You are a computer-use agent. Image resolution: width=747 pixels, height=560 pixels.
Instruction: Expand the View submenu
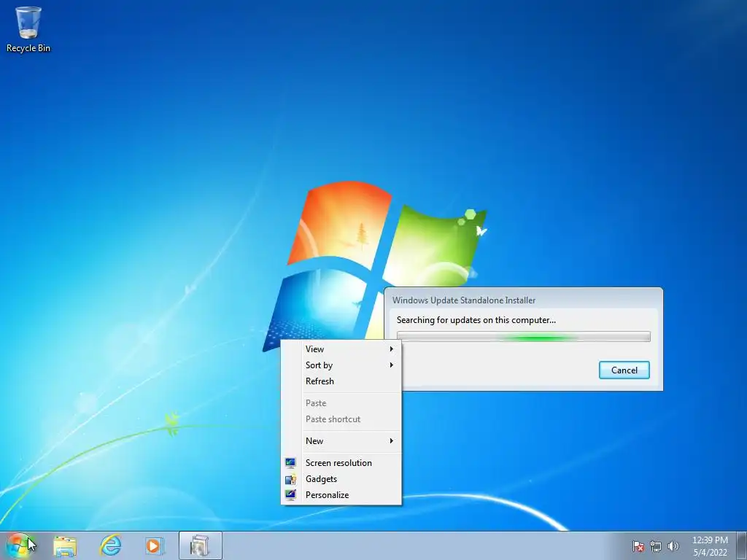pyautogui.click(x=341, y=349)
